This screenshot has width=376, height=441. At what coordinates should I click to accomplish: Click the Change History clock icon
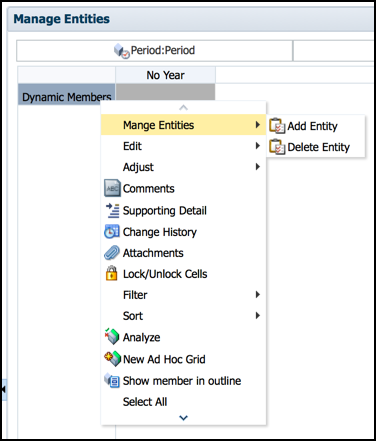coord(112,232)
